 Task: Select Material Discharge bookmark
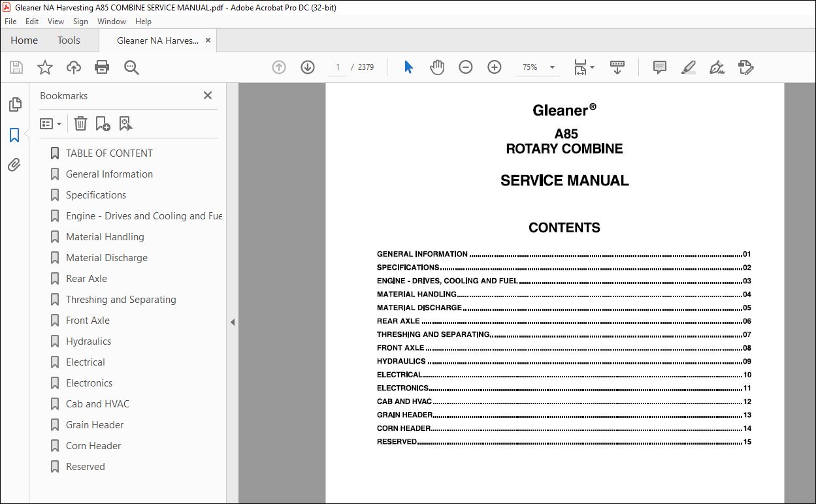(106, 258)
